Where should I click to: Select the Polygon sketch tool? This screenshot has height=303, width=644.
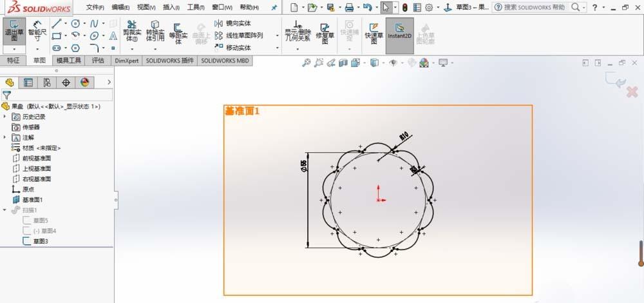[75, 48]
